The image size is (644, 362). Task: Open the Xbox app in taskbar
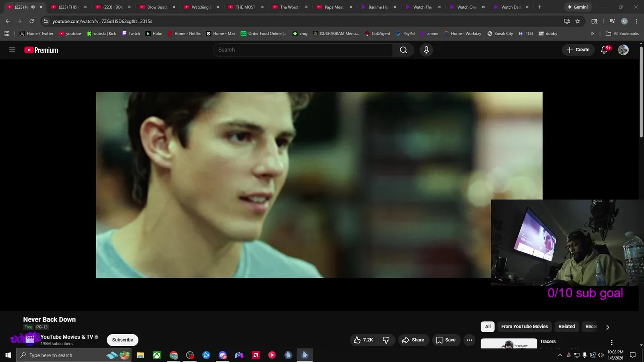tap(157, 355)
